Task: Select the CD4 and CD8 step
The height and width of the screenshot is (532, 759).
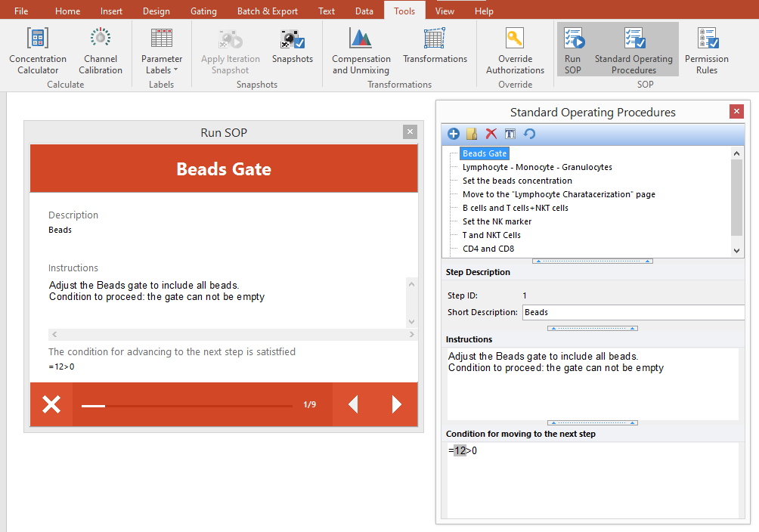Action: (488, 249)
